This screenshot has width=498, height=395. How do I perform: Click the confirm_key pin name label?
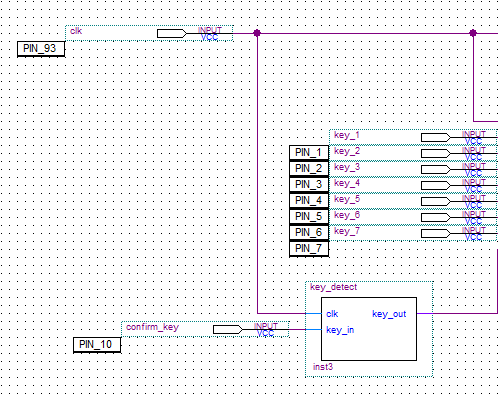[x=152, y=327]
